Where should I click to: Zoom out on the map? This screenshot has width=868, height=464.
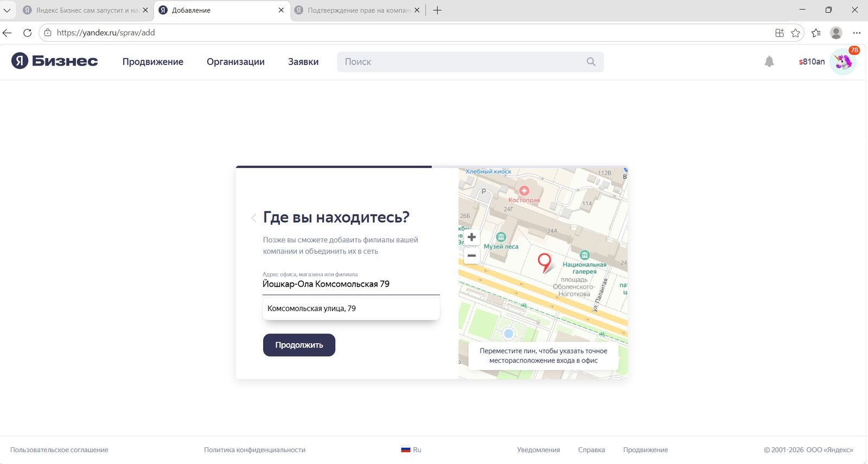click(471, 255)
